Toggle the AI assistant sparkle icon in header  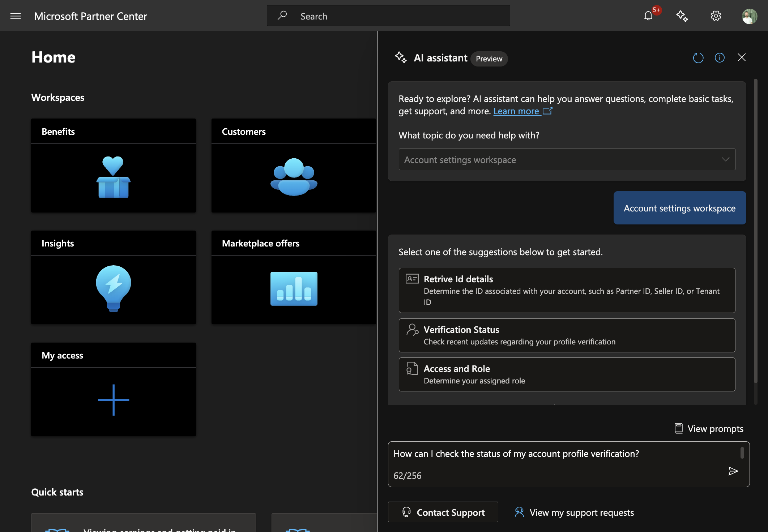[x=682, y=16]
